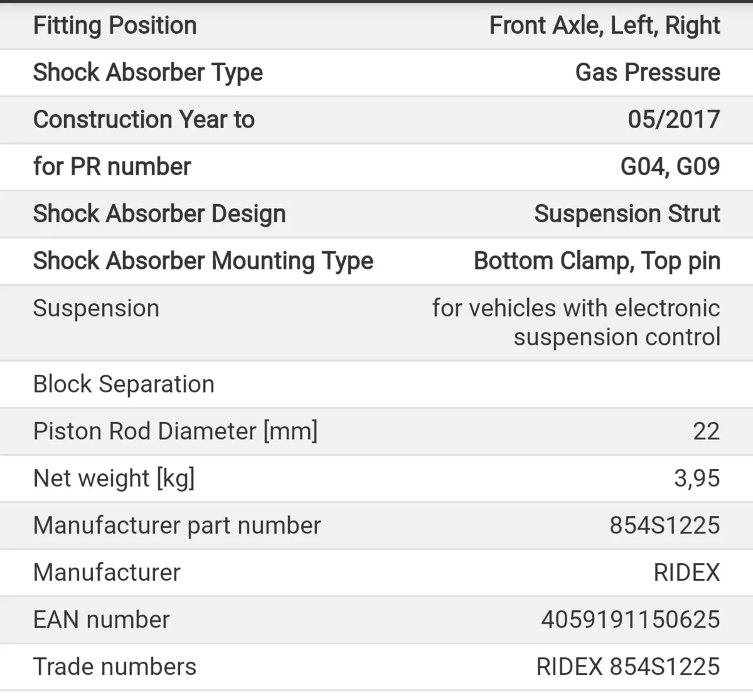Select the piston rod diameter value 22

click(706, 431)
